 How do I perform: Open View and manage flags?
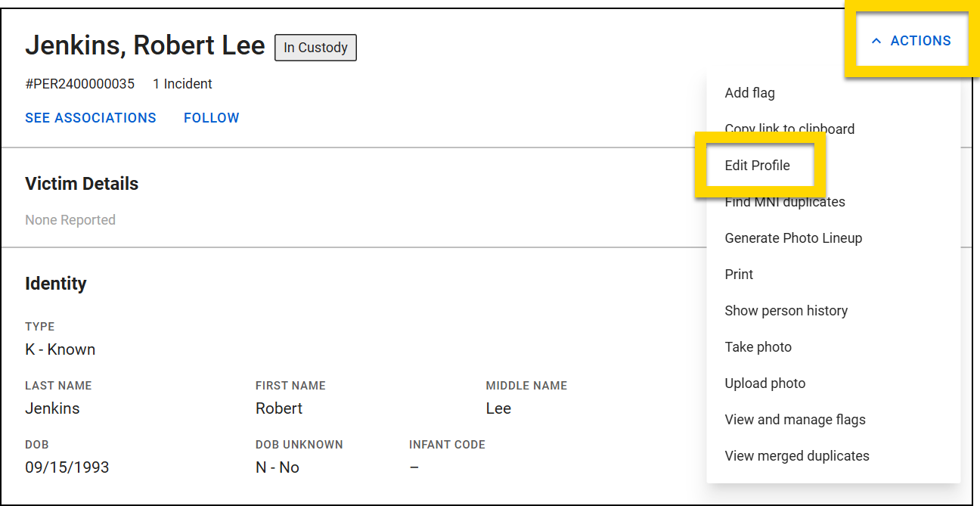(795, 419)
